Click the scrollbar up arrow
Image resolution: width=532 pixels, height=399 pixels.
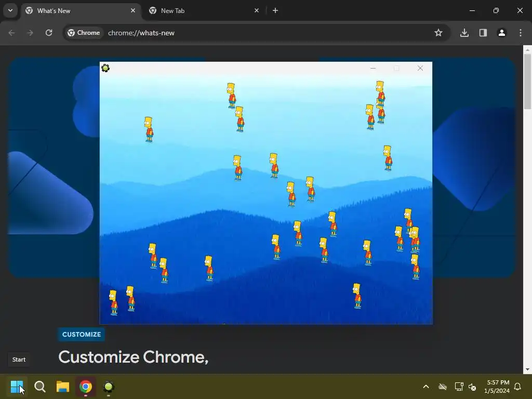pos(527,49)
